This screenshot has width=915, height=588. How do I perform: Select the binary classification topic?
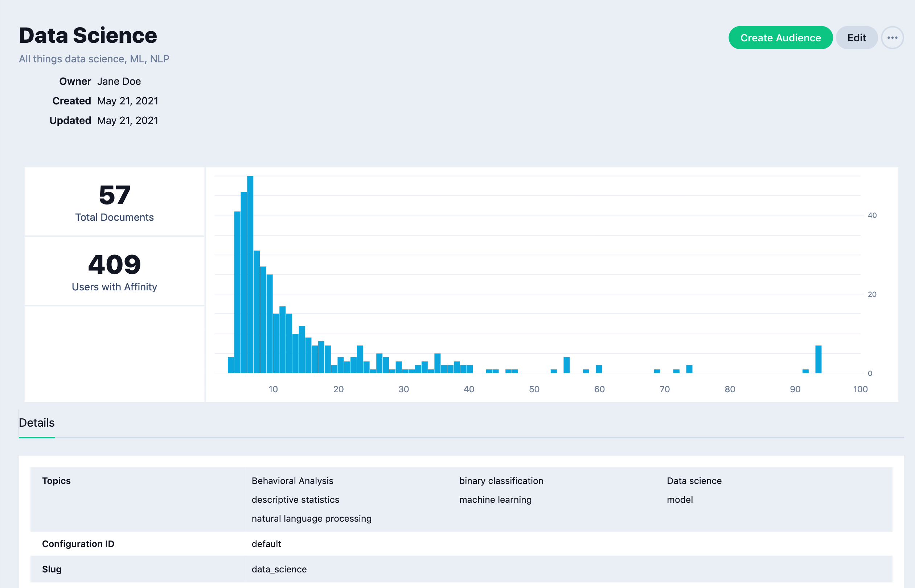(501, 481)
